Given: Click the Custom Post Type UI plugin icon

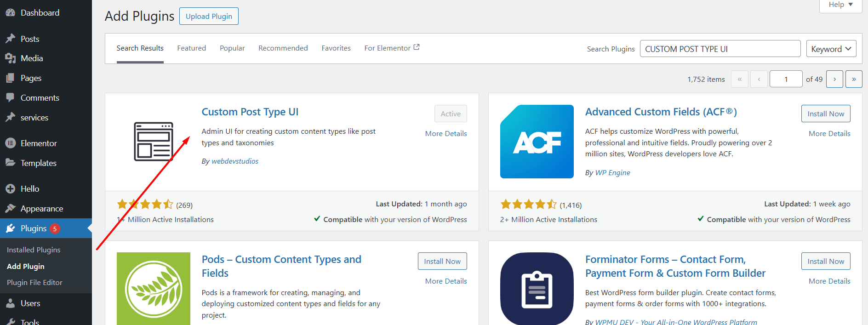Looking at the screenshot, I should click(x=154, y=142).
